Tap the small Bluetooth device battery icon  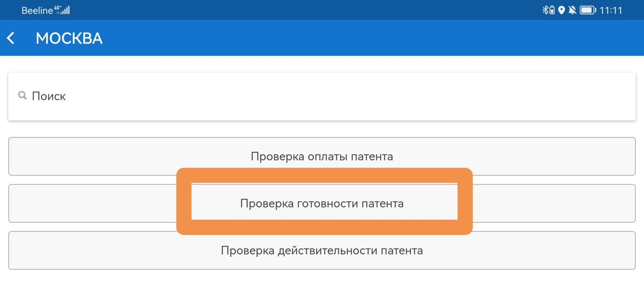(552, 11)
